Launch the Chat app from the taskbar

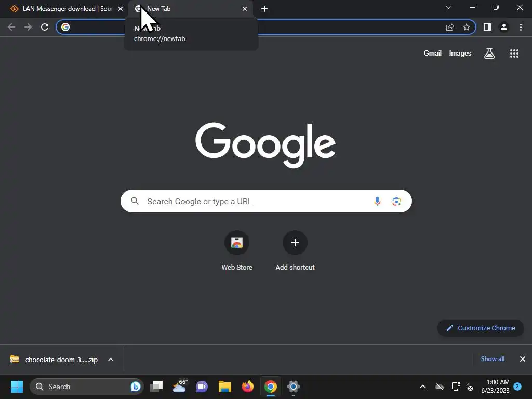202,387
